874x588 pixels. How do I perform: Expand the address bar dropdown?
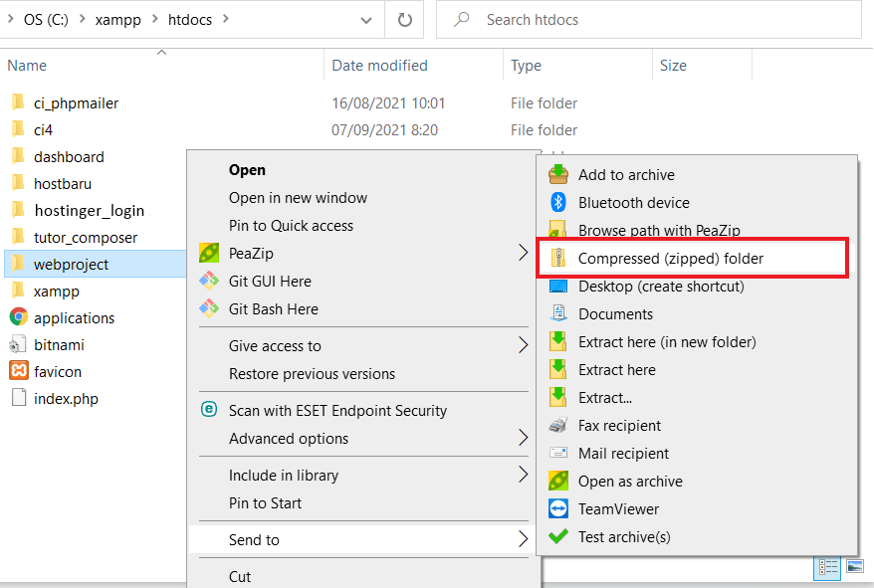pyautogui.click(x=365, y=19)
